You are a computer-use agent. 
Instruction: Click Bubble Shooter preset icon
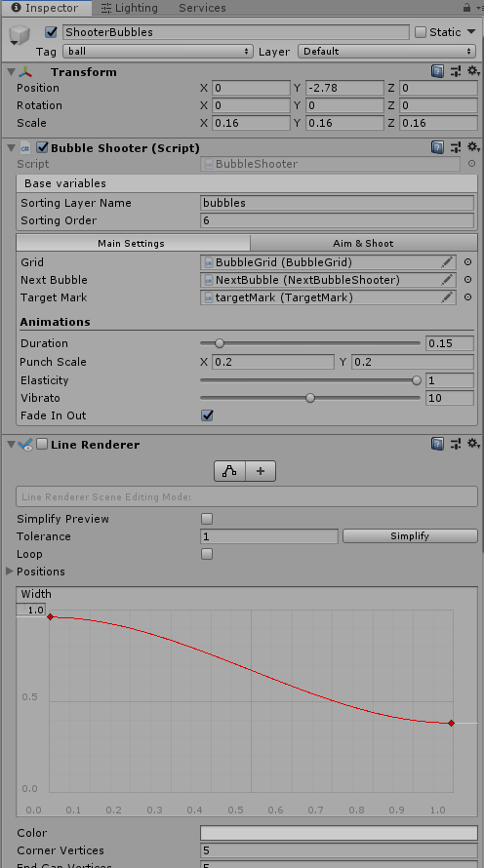455,147
